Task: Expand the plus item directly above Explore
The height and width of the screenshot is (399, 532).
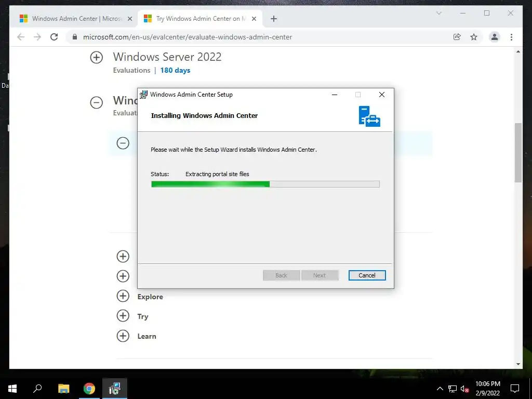Action: pos(123,276)
